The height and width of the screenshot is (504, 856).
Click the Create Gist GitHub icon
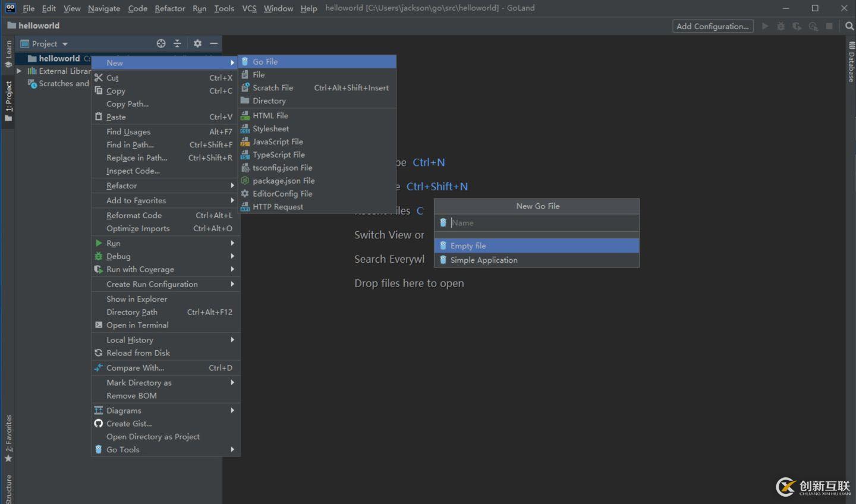click(x=99, y=424)
